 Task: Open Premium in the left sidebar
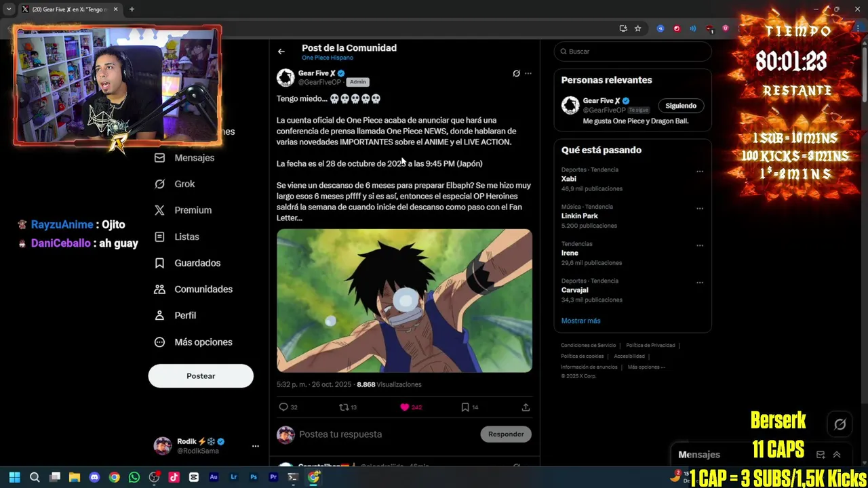[x=183, y=210]
